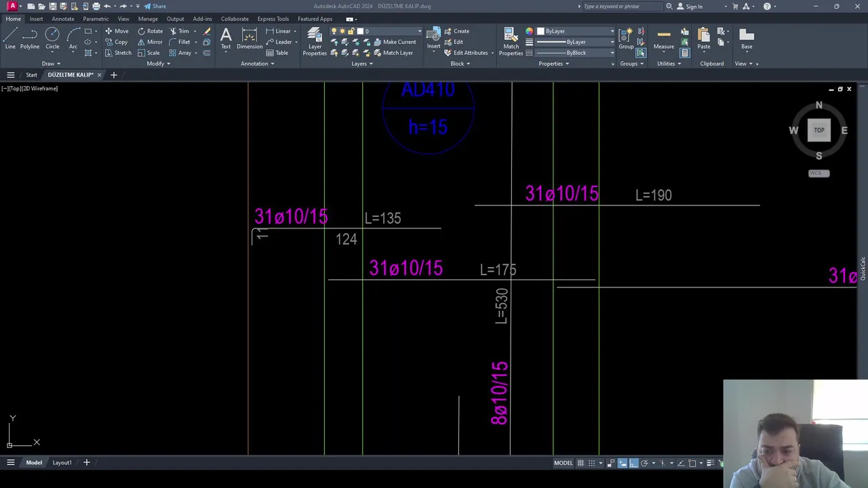This screenshot has height=488, width=868.
Task: Select the Mirror command
Action: coord(151,42)
